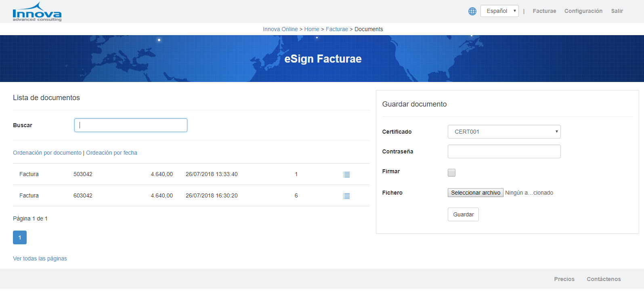Screen dimensions: 644x296
Task: Open Facturae breadcrumb link
Action: point(337,29)
